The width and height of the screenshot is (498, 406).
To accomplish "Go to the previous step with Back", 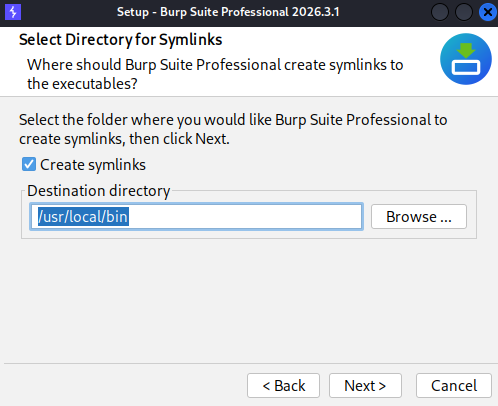I will click(283, 386).
